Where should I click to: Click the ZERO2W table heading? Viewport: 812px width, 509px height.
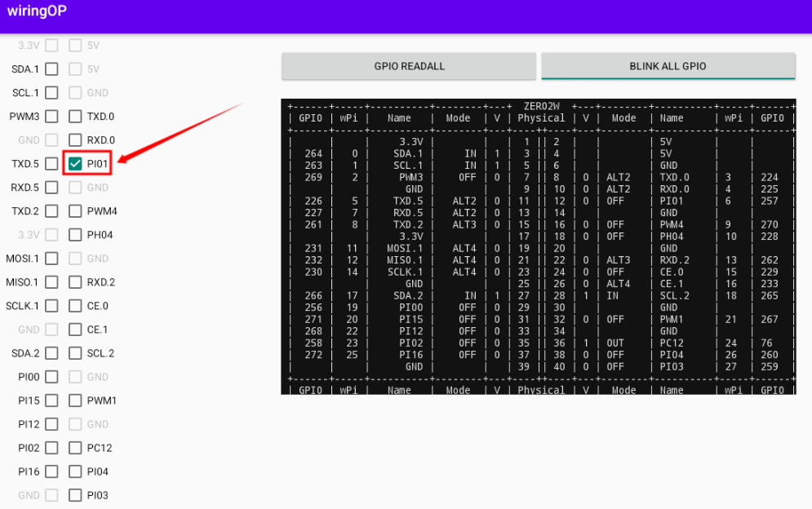541,106
